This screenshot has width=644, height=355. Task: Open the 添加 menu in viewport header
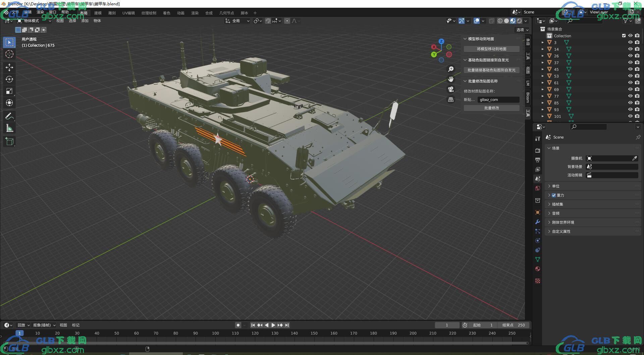[85, 21]
